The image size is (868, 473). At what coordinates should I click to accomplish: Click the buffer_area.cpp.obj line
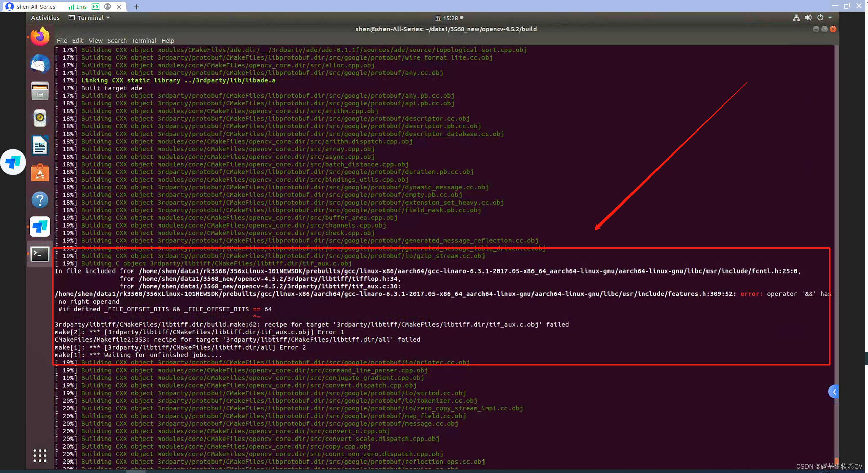(x=226, y=217)
